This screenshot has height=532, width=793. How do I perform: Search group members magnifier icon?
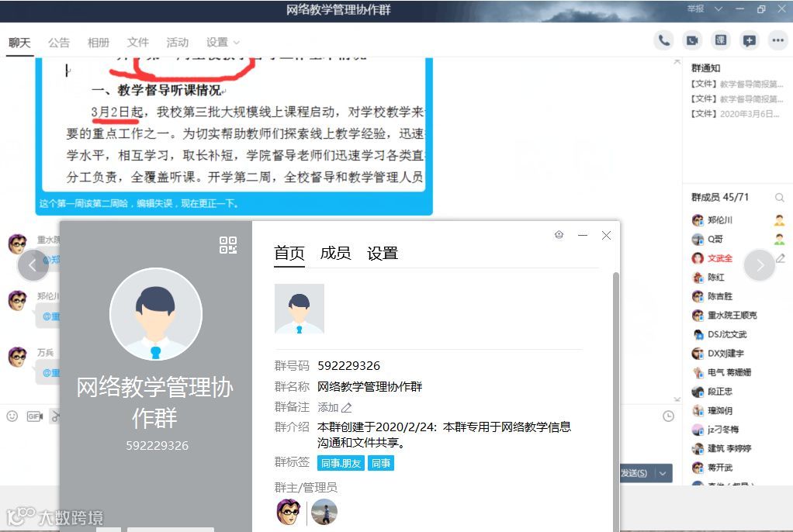click(x=779, y=197)
